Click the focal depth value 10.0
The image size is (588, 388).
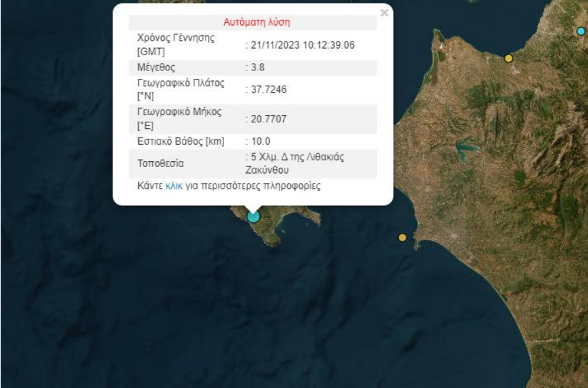tap(258, 141)
